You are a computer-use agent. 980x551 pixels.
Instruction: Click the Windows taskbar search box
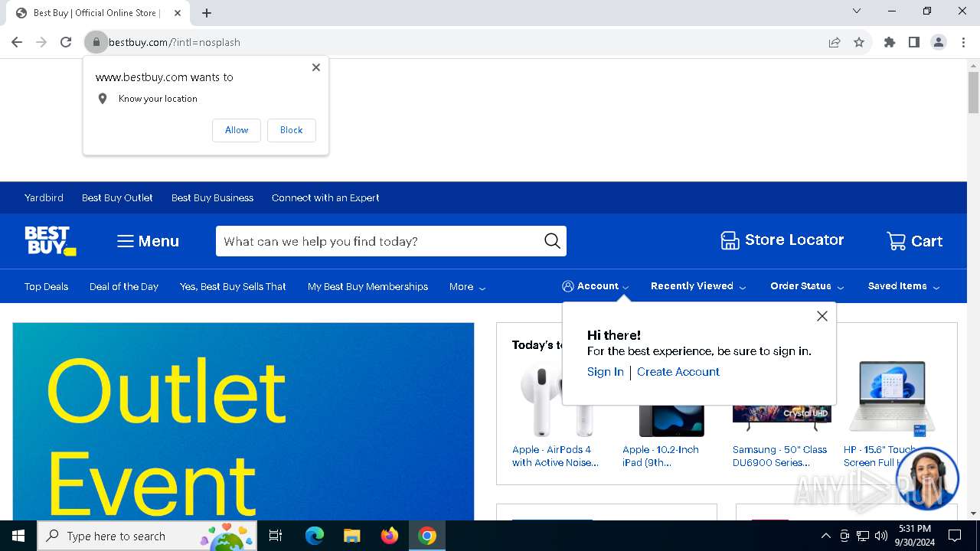148,536
